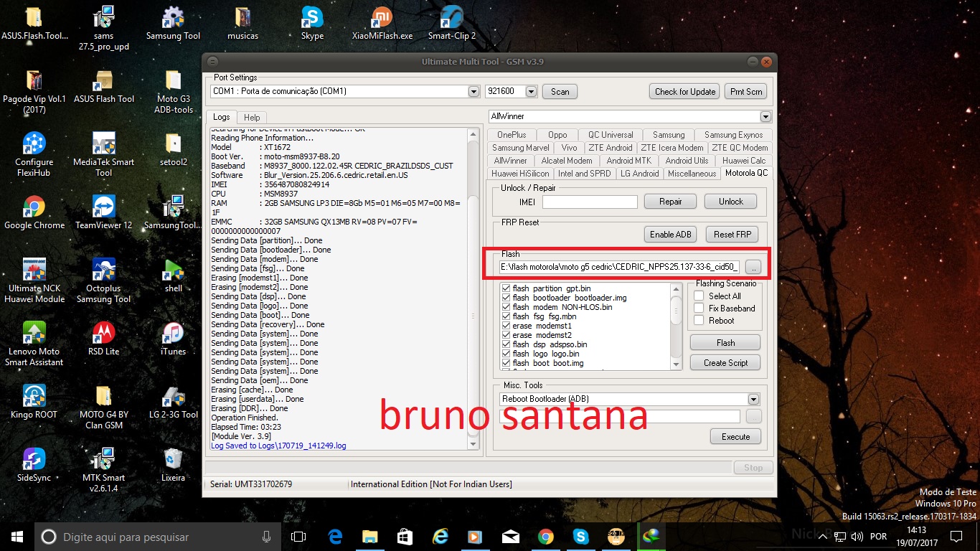The width and height of the screenshot is (980, 551).
Task: Click the Prnt Scrn button
Action: coord(746,92)
